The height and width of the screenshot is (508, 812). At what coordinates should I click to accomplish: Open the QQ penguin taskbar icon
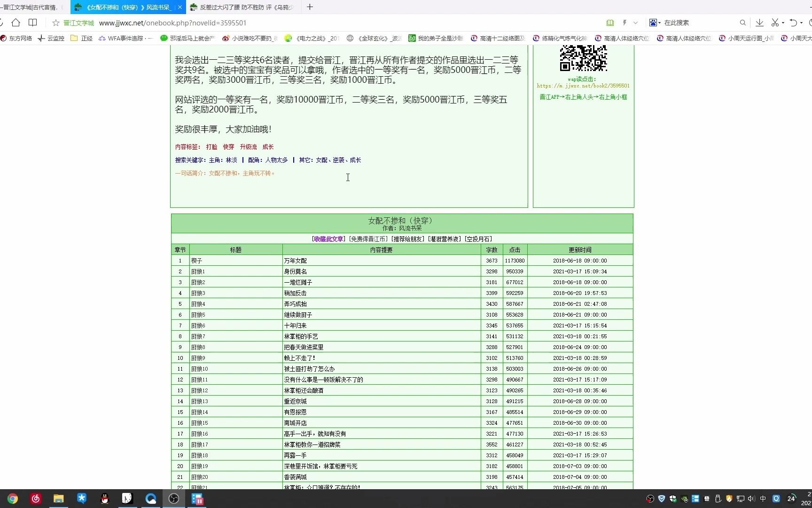(104, 499)
